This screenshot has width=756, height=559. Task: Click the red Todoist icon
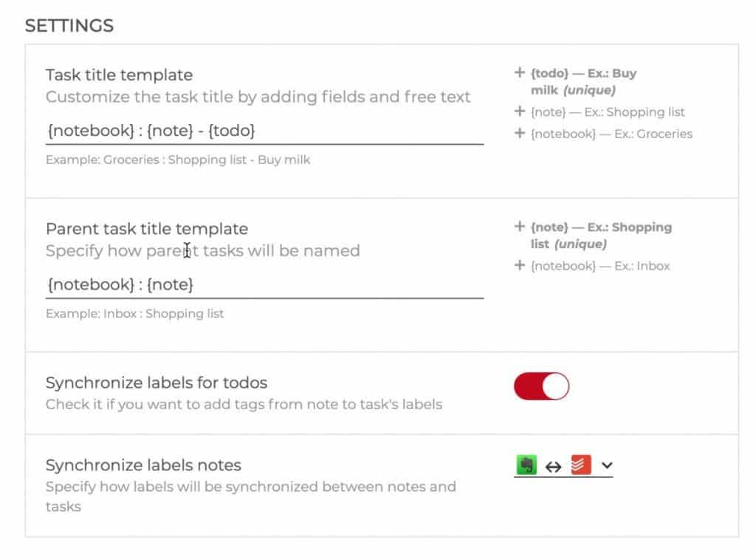[x=580, y=465]
